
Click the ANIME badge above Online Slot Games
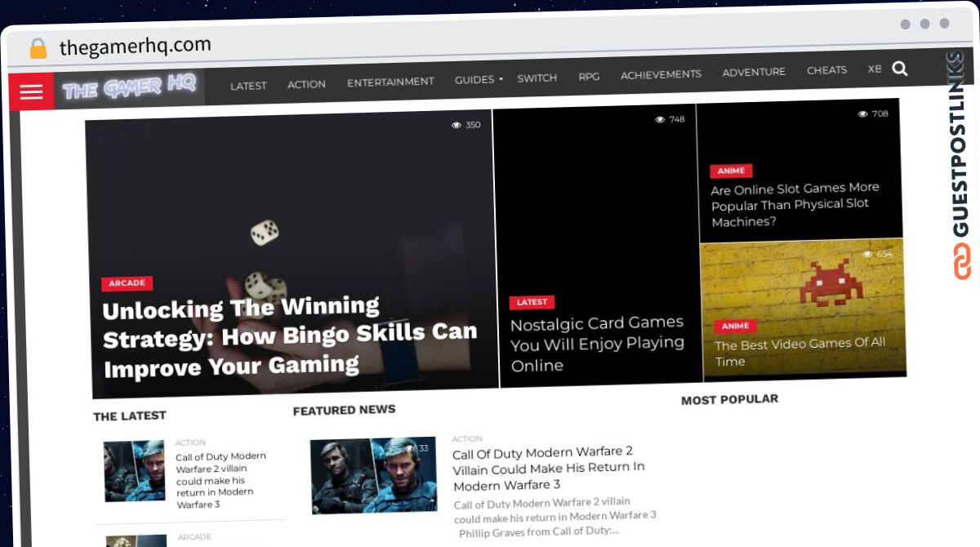click(x=731, y=171)
